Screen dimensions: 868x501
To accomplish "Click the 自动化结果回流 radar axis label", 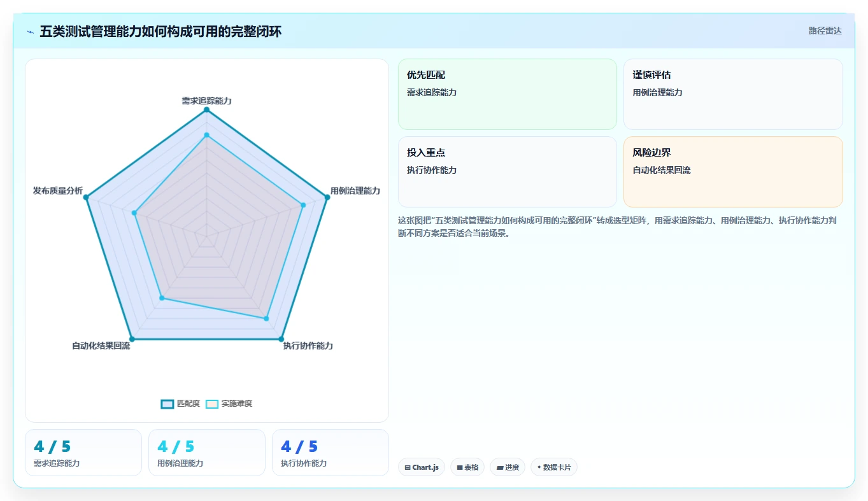I will pos(101,346).
